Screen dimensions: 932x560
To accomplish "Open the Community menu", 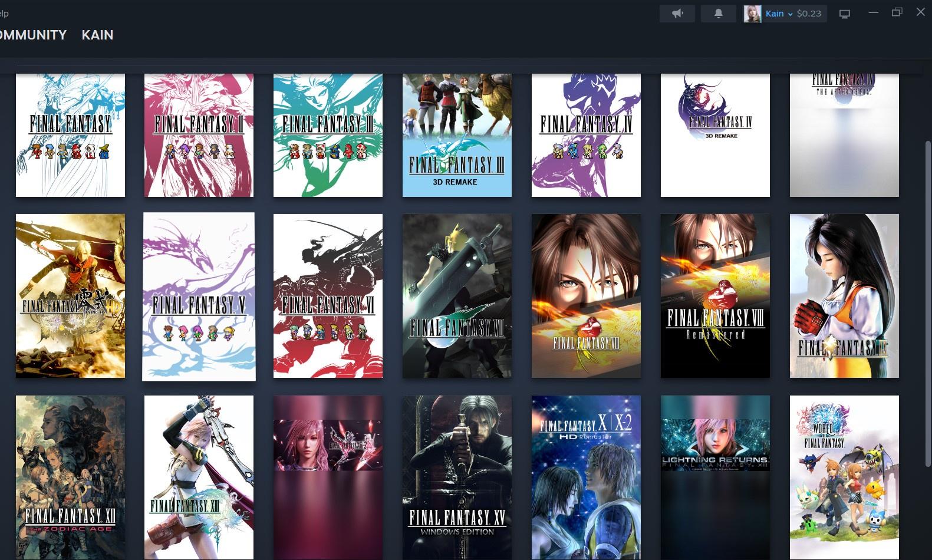I will (33, 35).
